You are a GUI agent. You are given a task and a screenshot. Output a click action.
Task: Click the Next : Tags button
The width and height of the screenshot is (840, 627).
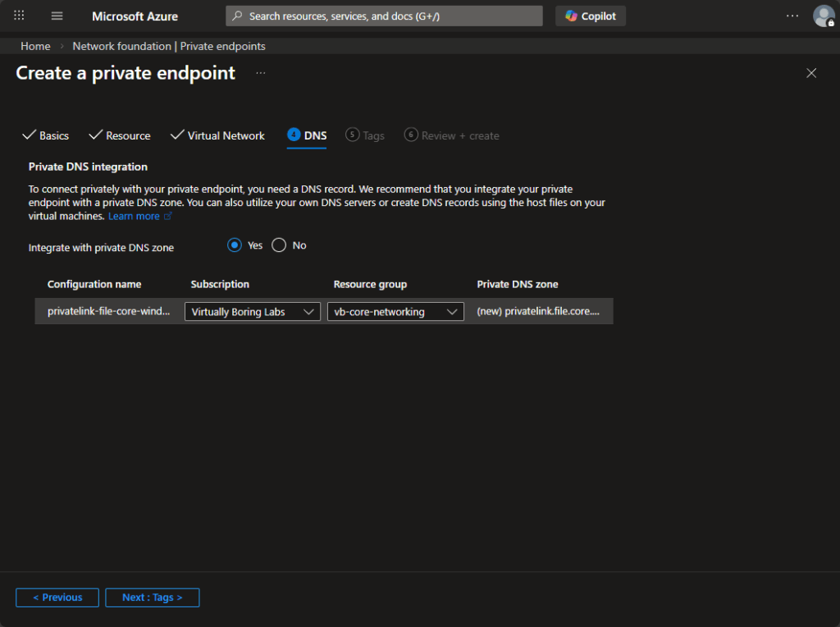[152, 597]
